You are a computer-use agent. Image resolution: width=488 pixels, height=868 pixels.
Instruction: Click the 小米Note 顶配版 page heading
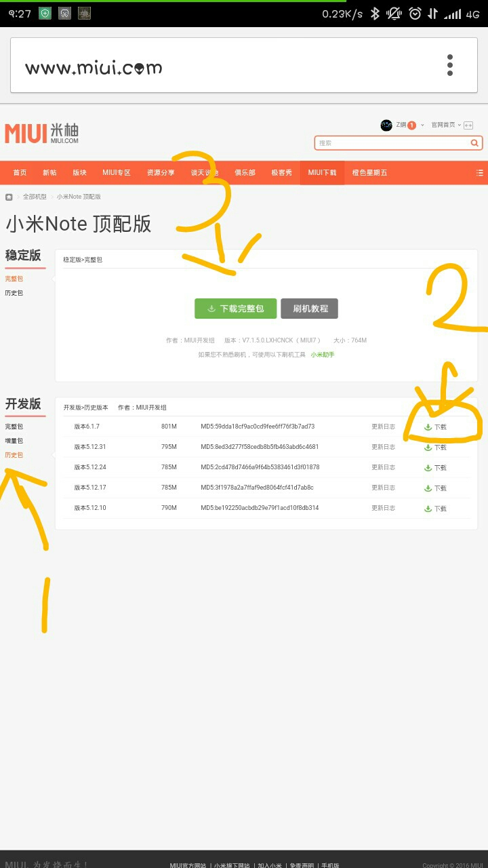[x=79, y=224]
